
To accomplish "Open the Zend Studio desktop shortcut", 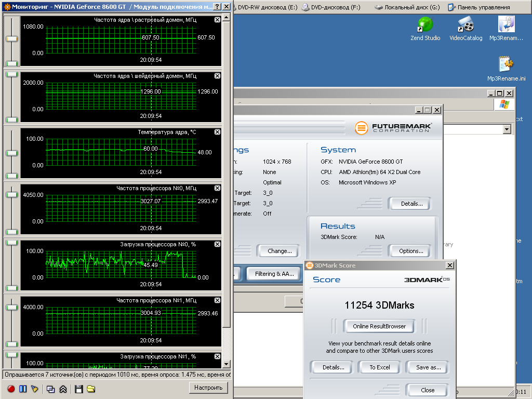I will pos(425,29).
